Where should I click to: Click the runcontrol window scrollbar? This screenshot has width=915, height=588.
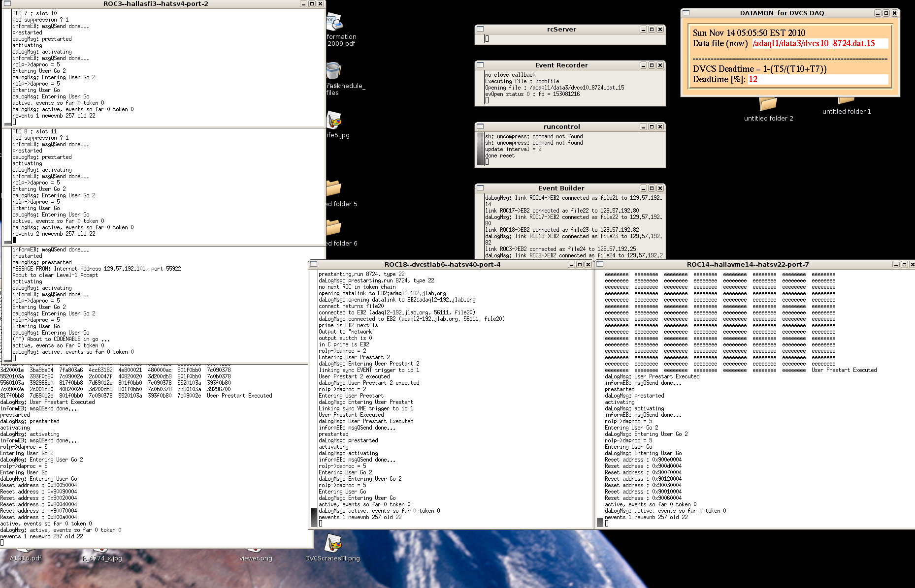pyautogui.click(x=481, y=148)
